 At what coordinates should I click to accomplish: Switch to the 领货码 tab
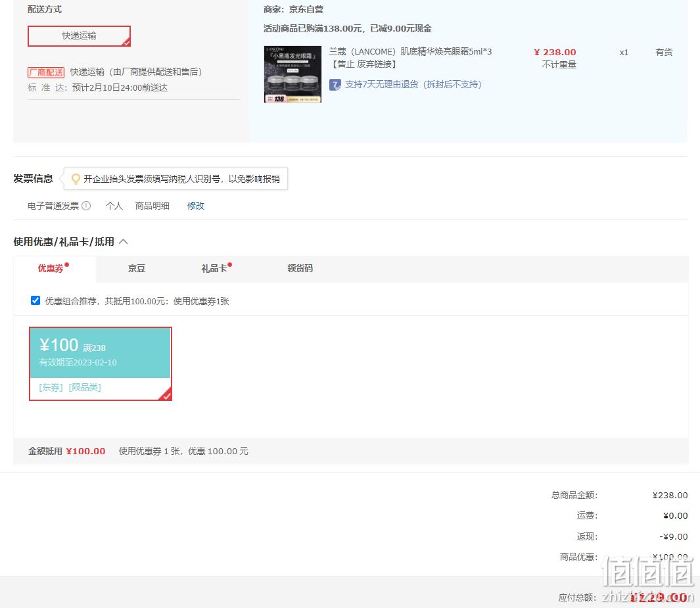(x=300, y=268)
